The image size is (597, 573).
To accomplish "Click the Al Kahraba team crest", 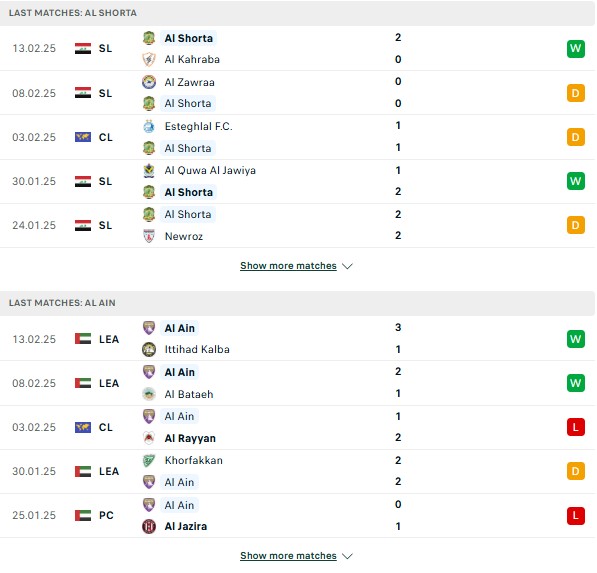I will [x=148, y=59].
